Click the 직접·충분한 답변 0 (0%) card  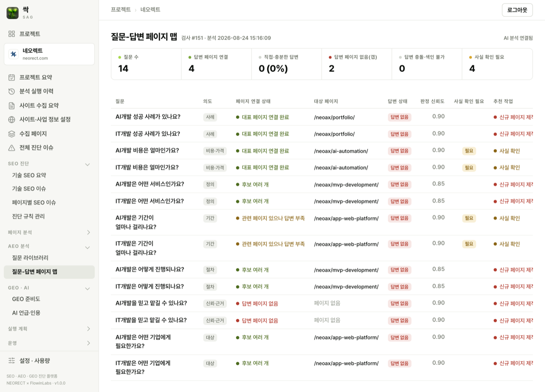[287, 64]
